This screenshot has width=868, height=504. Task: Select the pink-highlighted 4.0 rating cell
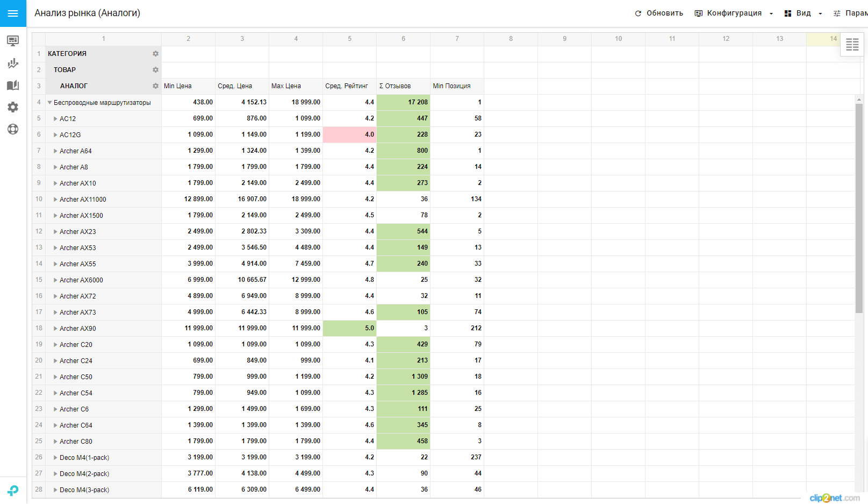click(x=349, y=134)
